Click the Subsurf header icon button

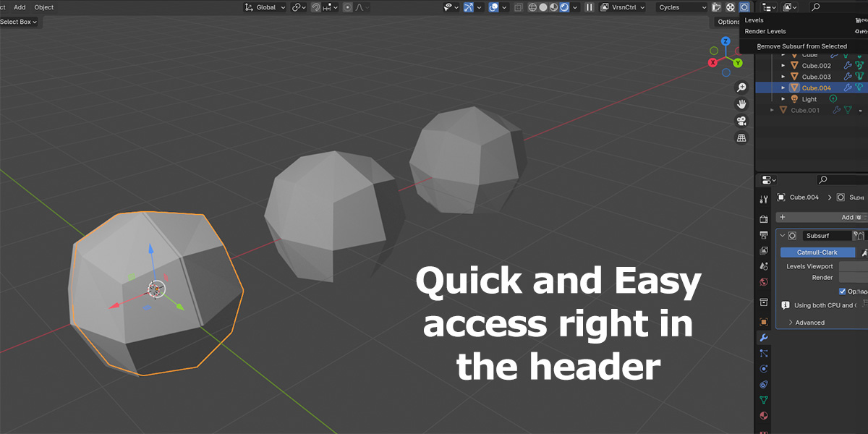point(744,7)
